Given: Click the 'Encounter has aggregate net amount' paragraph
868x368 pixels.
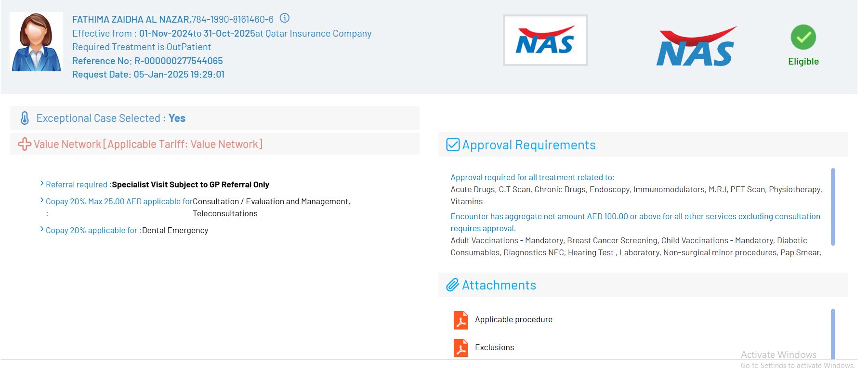Looking at the screenshot, I should click(635, 222).
